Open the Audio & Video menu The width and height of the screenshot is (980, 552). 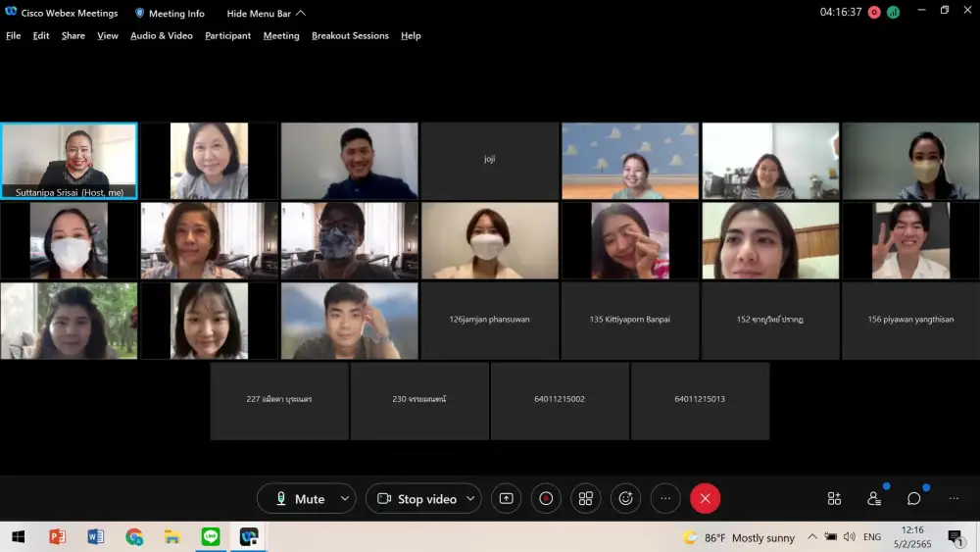pyautogui.click(x=161, y=35)
